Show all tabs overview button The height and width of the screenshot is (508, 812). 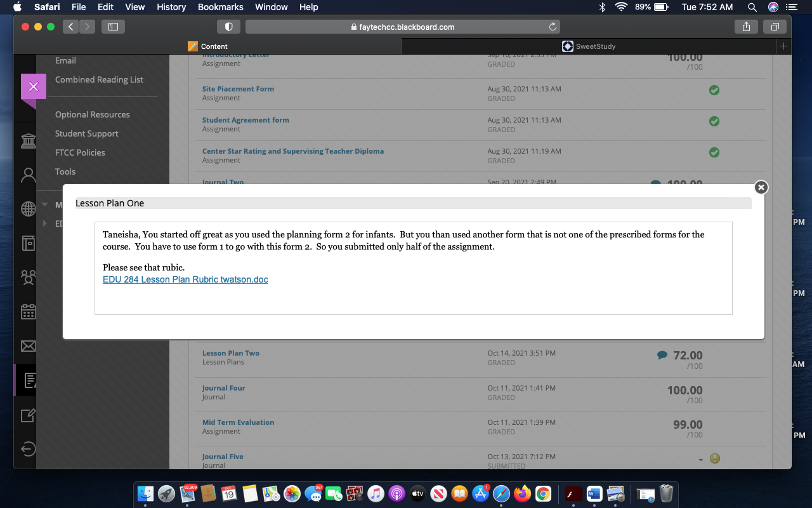(775, 27)
